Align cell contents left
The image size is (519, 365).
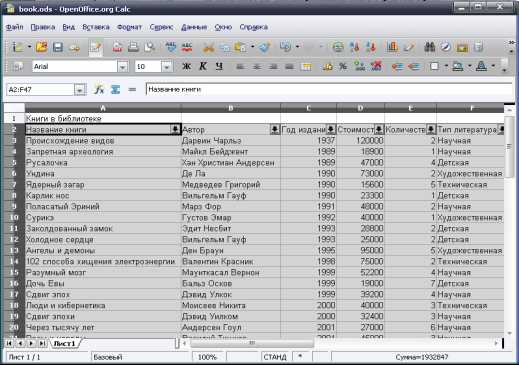240,66
